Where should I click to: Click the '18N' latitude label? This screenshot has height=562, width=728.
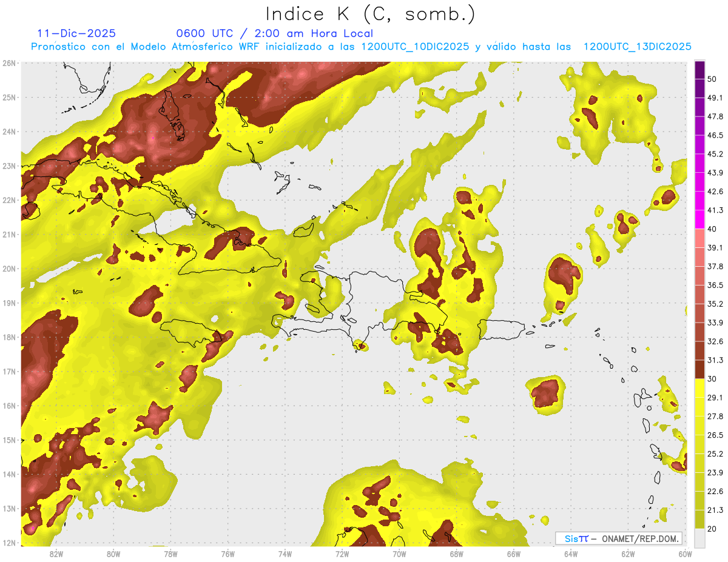coord(9,337)
